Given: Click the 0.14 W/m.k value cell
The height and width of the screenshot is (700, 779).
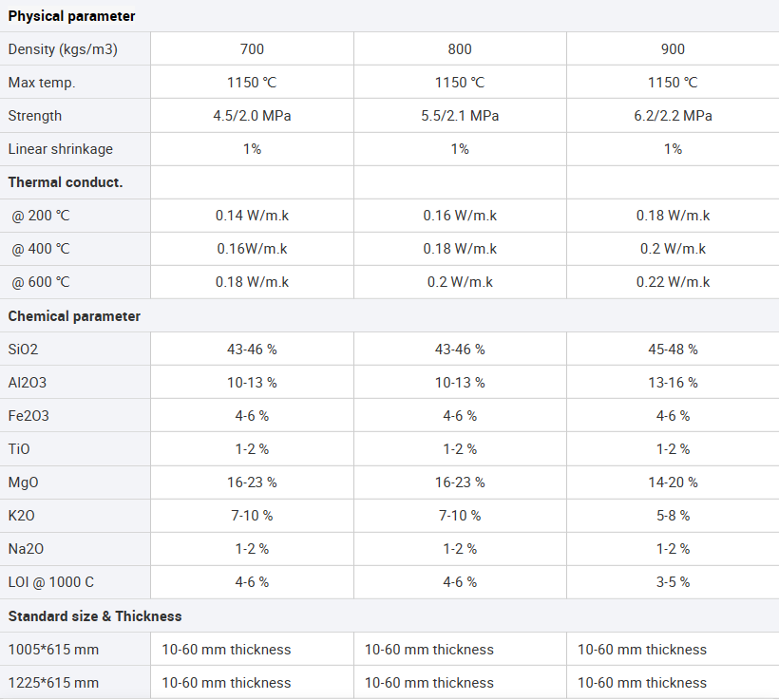Looking at the screenshot, I should [x=252, y=216].
